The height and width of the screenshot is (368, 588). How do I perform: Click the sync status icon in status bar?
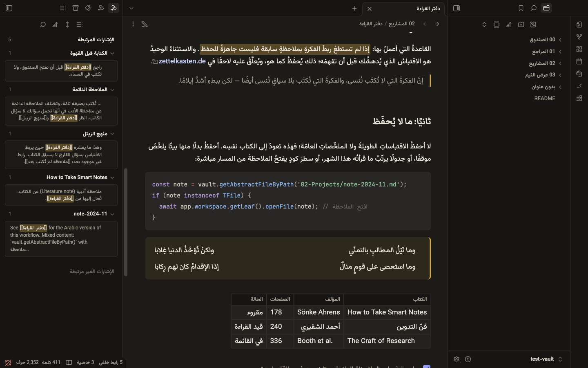tap(8, 362)
